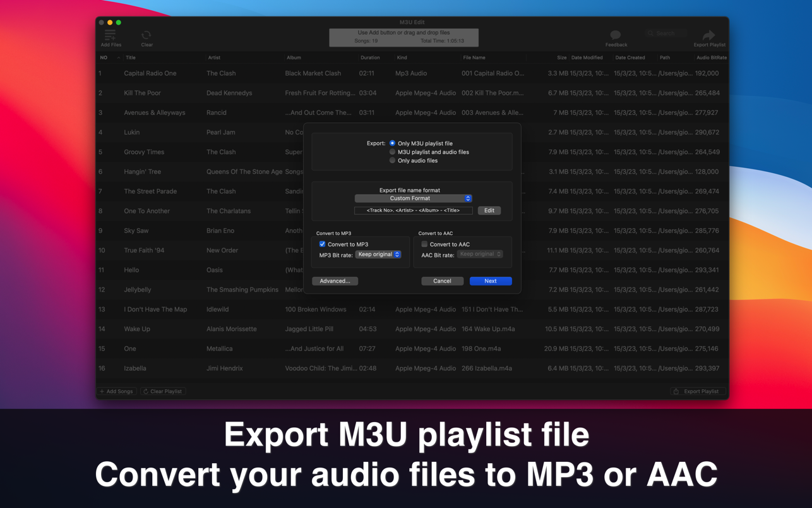Select M3U playlist and audio files option
Screen dimensions: 812x508
[393, 152]
